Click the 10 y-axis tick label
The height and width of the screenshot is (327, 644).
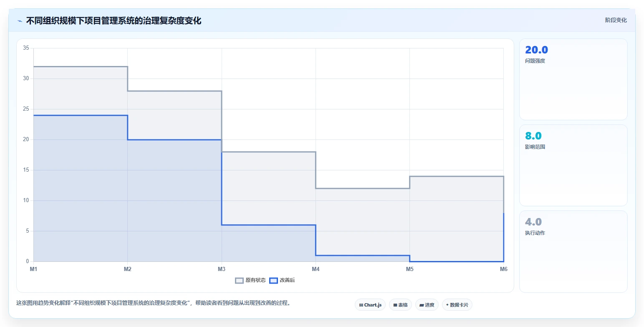[26, 200]
